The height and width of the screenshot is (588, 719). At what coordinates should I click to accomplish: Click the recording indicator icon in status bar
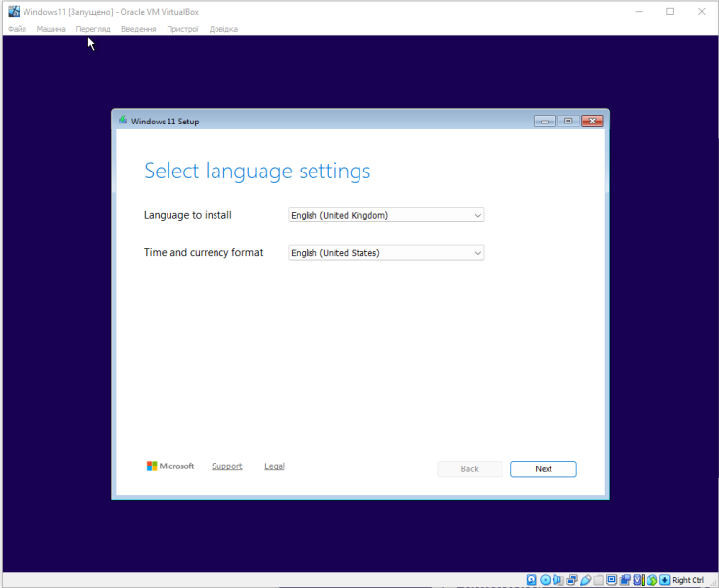tap(624, 580)
